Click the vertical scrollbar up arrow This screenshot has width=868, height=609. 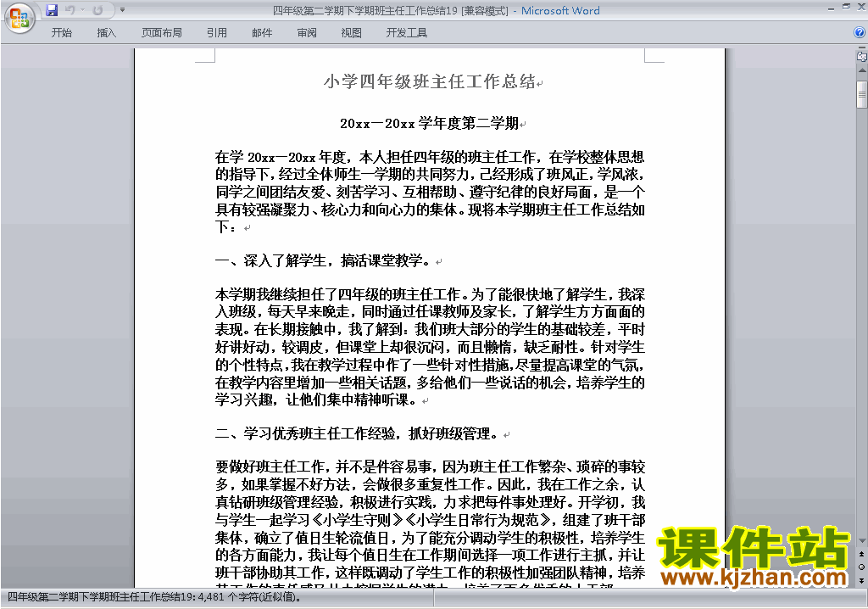(862, 71)
